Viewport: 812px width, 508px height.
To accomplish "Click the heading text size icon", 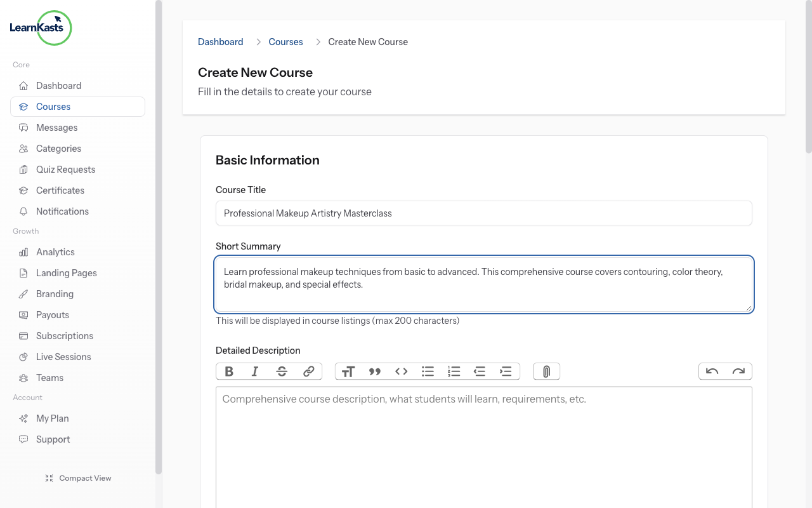I will pos(348,371).
